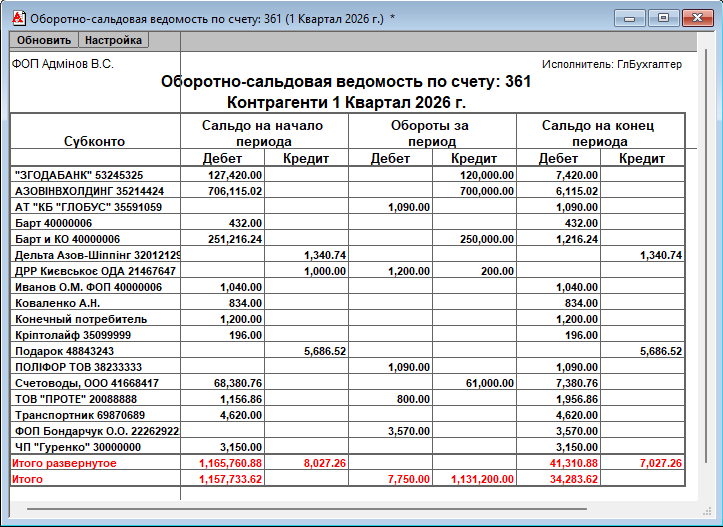Minimize the report window
Viewport: 723px width, 527px height.
click(629, 17)
